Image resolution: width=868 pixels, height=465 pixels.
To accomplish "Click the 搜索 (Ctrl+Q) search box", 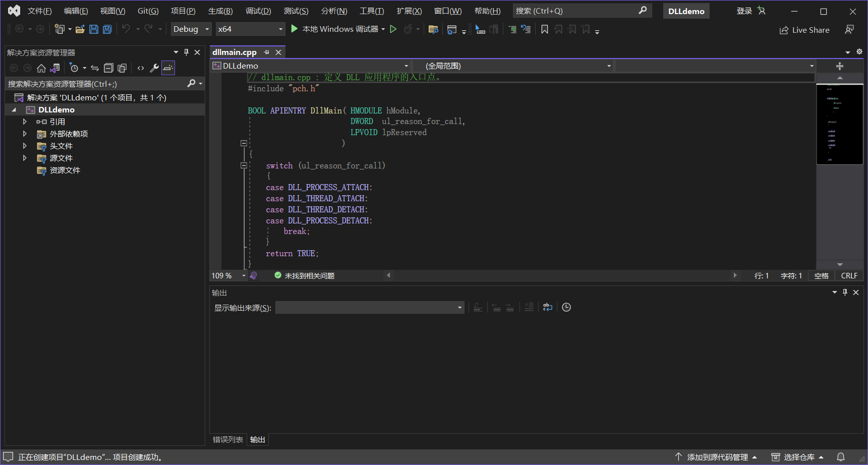I will pyautogui.click(x=582, y=11).
